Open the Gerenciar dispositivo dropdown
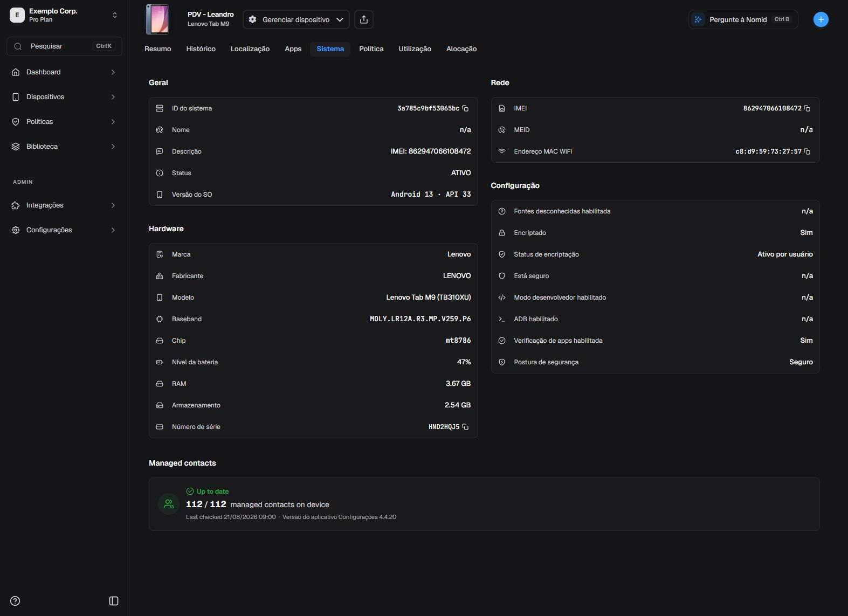848x616 pixels. 296,19
